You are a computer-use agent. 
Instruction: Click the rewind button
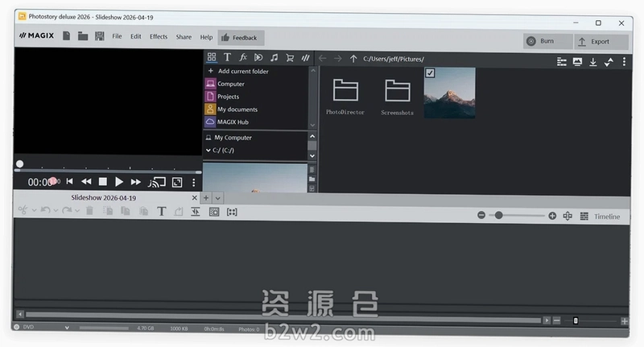coord(86,181)
